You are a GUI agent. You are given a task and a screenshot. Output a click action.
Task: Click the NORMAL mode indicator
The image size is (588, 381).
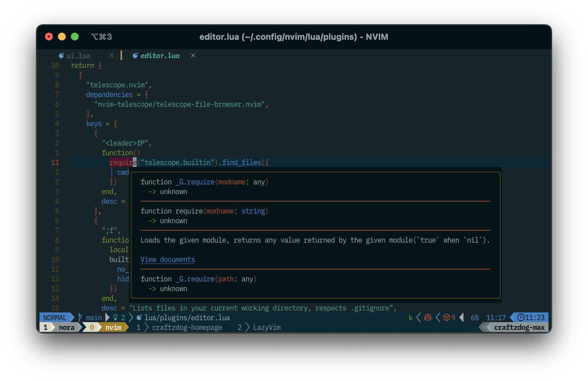tap(54, 318)
